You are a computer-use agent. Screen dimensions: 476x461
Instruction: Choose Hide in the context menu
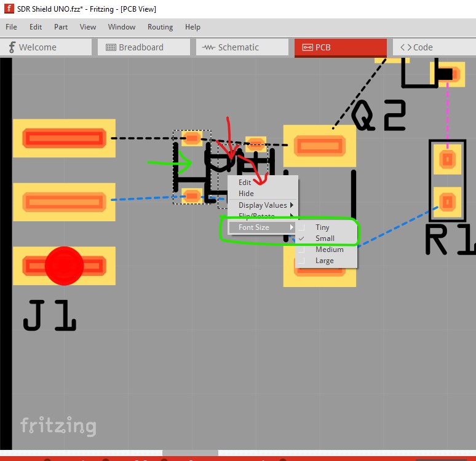tap(246, 194)
